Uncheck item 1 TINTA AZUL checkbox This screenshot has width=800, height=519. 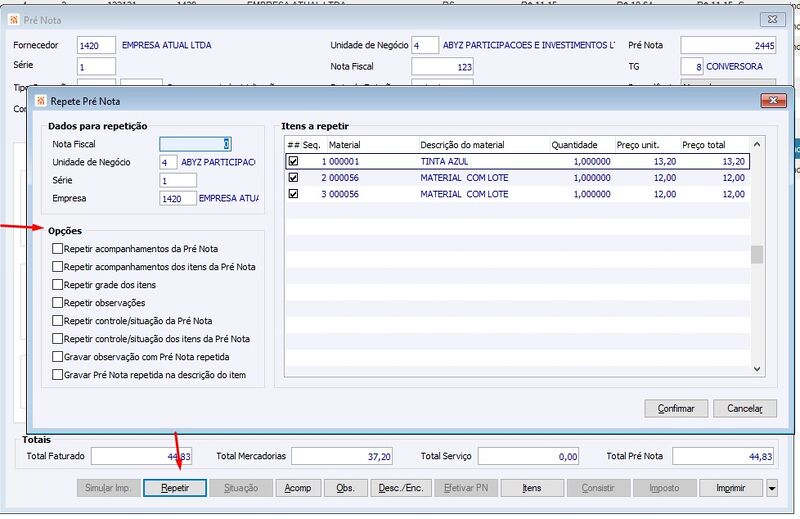click(x=293, y=161)
